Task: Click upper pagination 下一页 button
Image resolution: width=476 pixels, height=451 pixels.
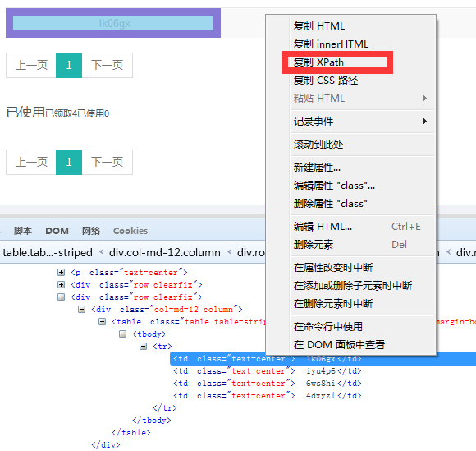Action: click(x=108, y=65)
